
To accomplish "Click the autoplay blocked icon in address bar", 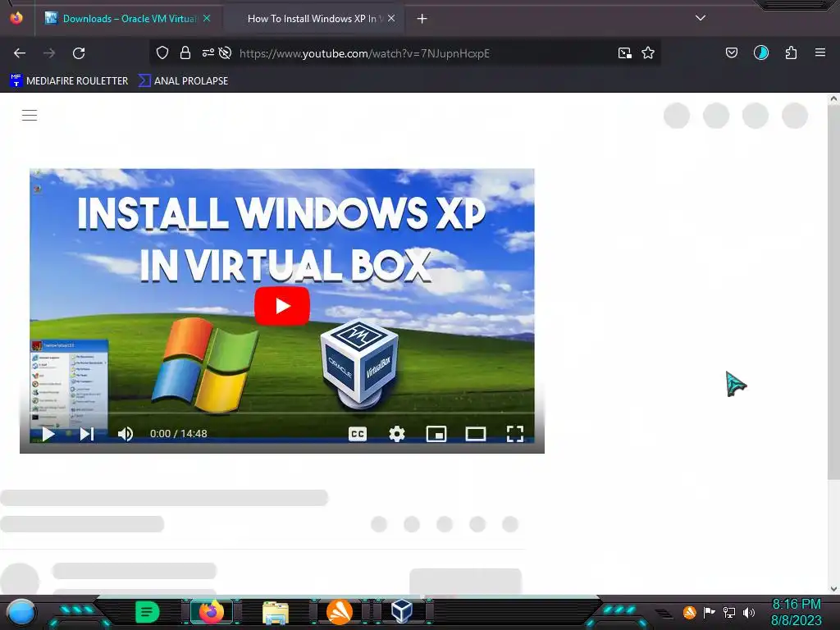I will (225, 52).
